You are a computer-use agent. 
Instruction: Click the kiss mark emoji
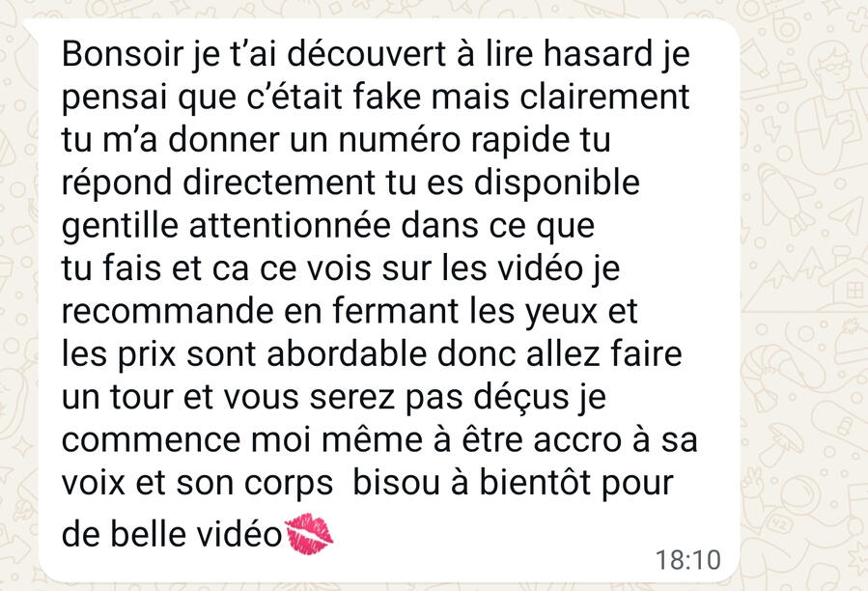tap(309, 534)
